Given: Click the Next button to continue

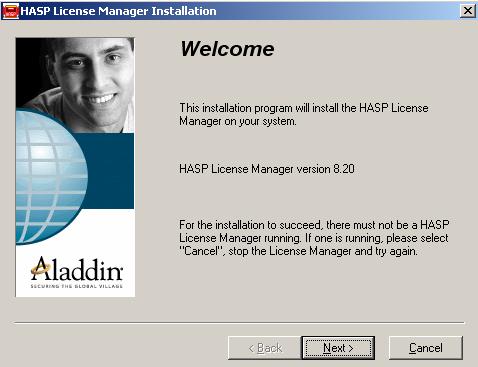Looking at the screenshot, I should pos(338,348).
